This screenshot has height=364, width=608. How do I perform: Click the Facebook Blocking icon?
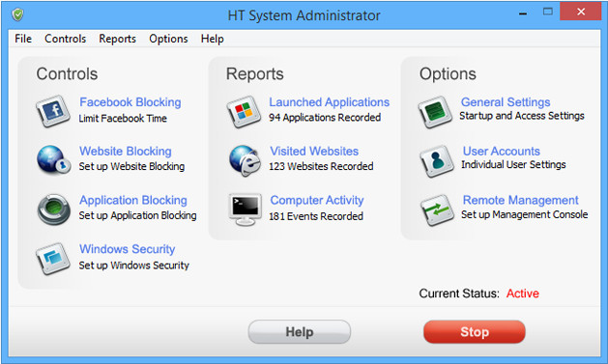53,111
